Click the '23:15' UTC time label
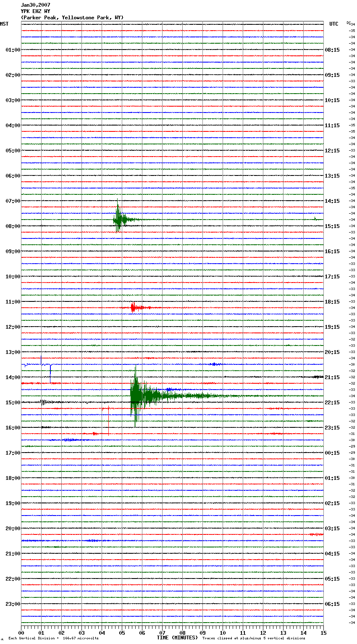The width and height of the screenshot is (357, 644). click(x=332, y=428)
